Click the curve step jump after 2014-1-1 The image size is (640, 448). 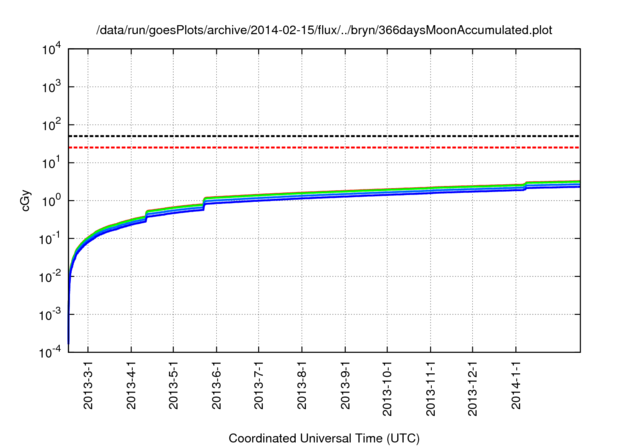pos(526,186)
